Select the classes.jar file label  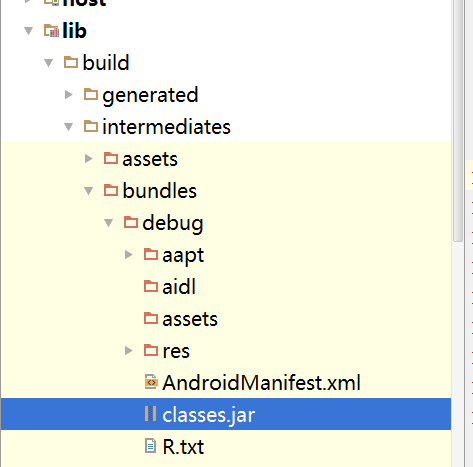[x=209, y=415]
